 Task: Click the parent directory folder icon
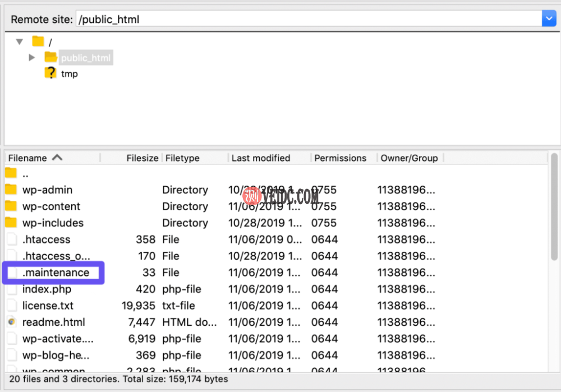(10, 173)
